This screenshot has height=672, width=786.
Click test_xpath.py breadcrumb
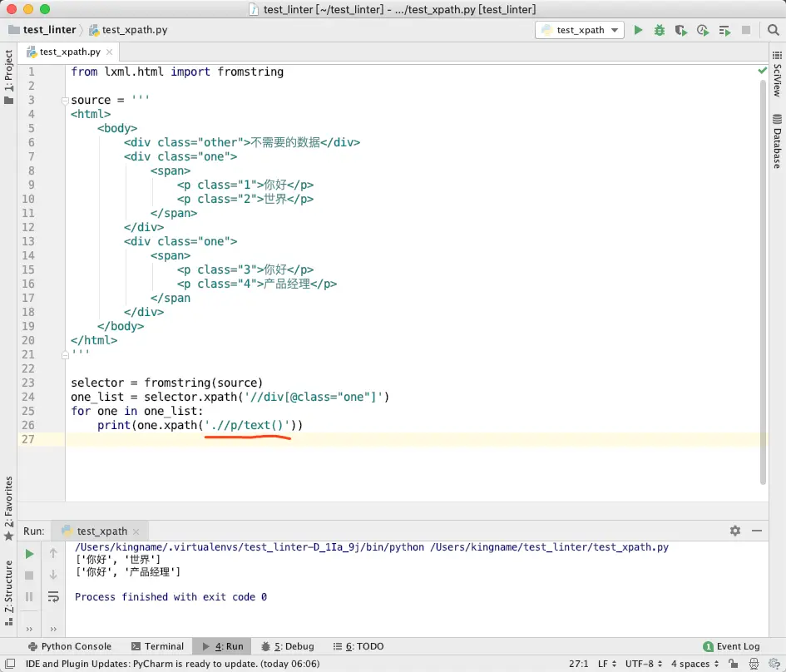128,30
